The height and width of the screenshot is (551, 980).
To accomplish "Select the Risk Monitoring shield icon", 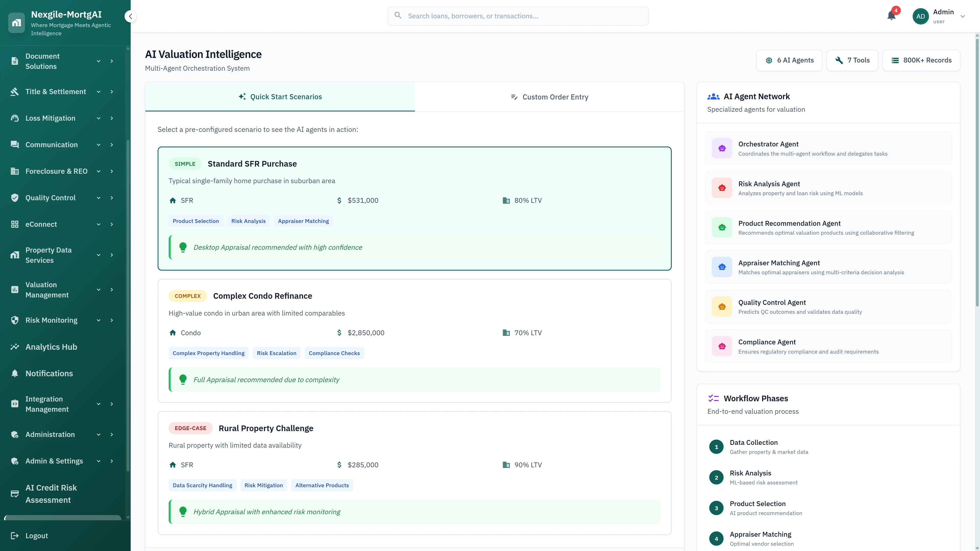I will pyautogui.click(x=15, y=320).
